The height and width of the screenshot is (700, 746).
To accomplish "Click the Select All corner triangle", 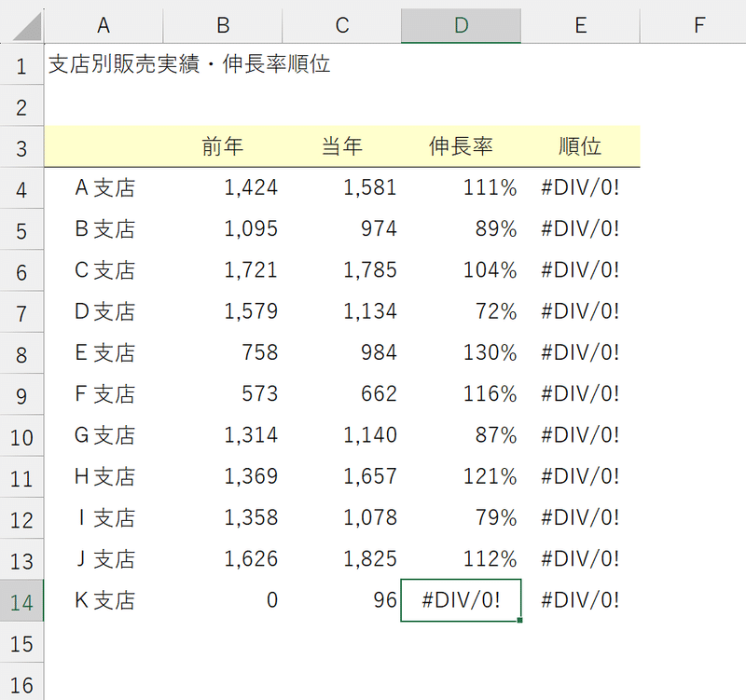I will point(27,26).
